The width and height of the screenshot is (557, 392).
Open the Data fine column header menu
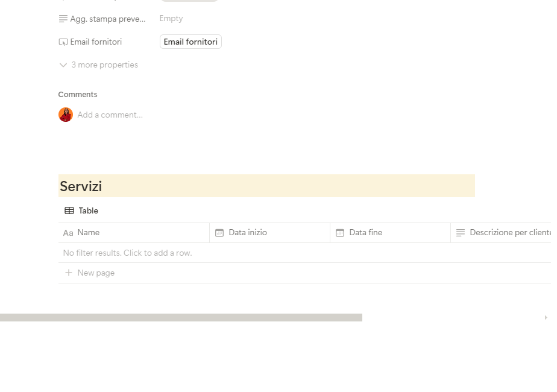tap(365, 233)
